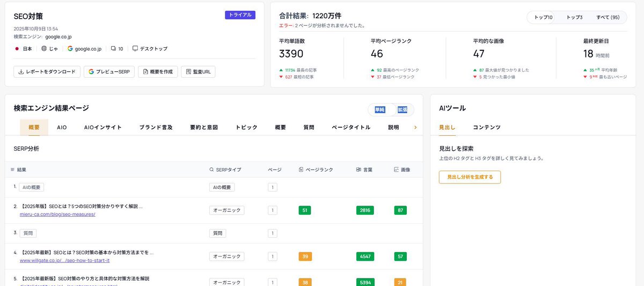Click the レポートをダウンロード button
644x286 pixels.
point(47,71)
